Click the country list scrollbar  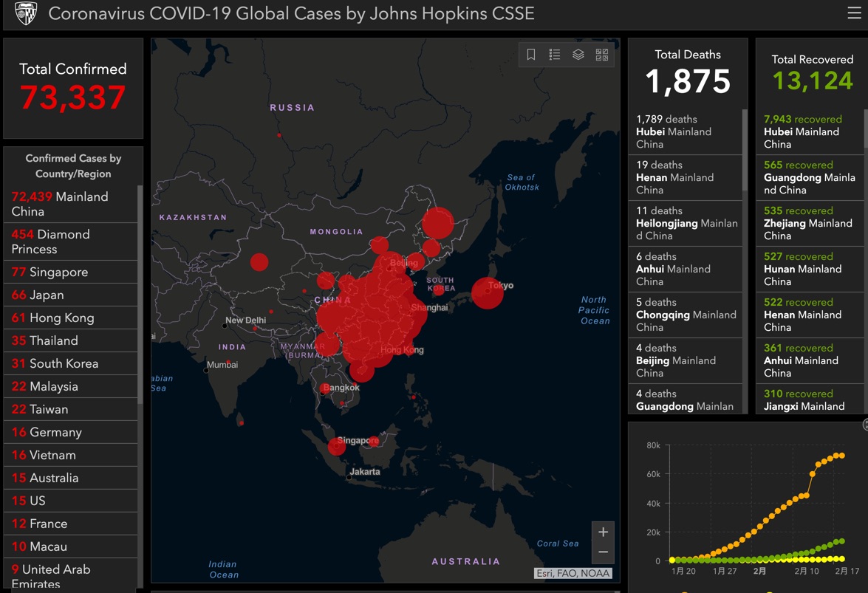click(140, 296)
